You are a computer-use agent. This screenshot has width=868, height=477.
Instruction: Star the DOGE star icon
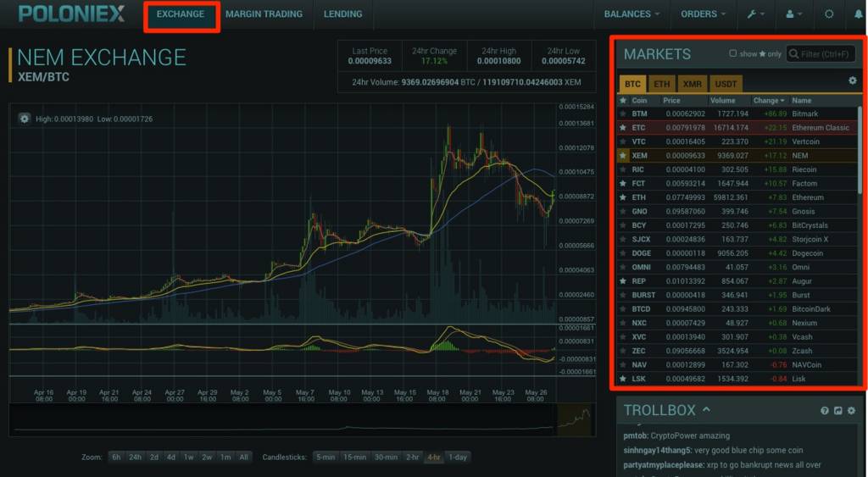coord(623,252)
